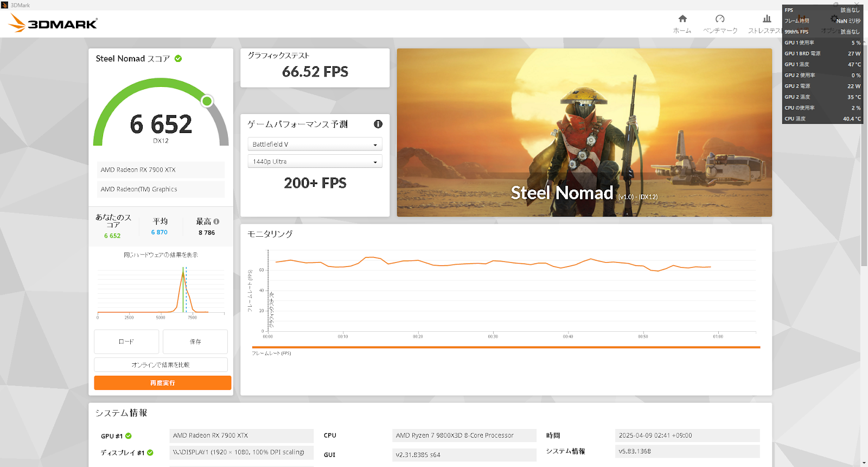Click the モニタリング section heading
This screenshot has width=868, height=467.
pyautogui.click(x=270, y=234)
